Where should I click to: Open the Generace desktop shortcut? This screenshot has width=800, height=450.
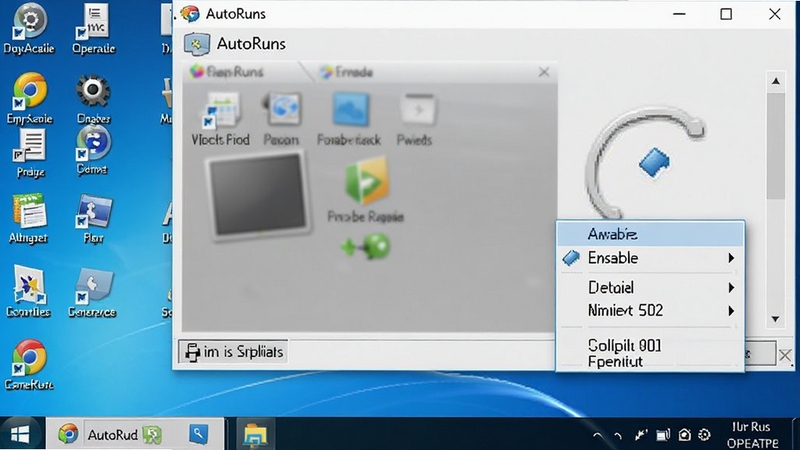pyautogui.click(x=92, y=293)
